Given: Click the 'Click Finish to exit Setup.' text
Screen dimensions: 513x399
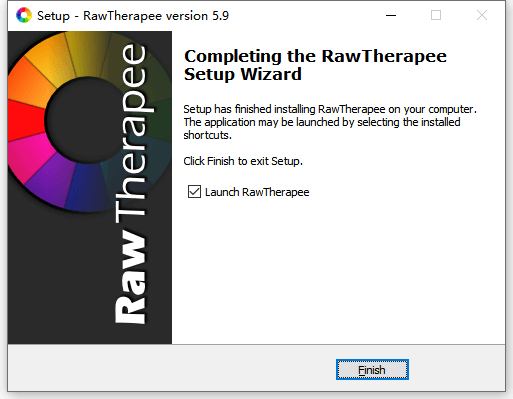Looking at the screenshot, I should [x=243, y=161].
